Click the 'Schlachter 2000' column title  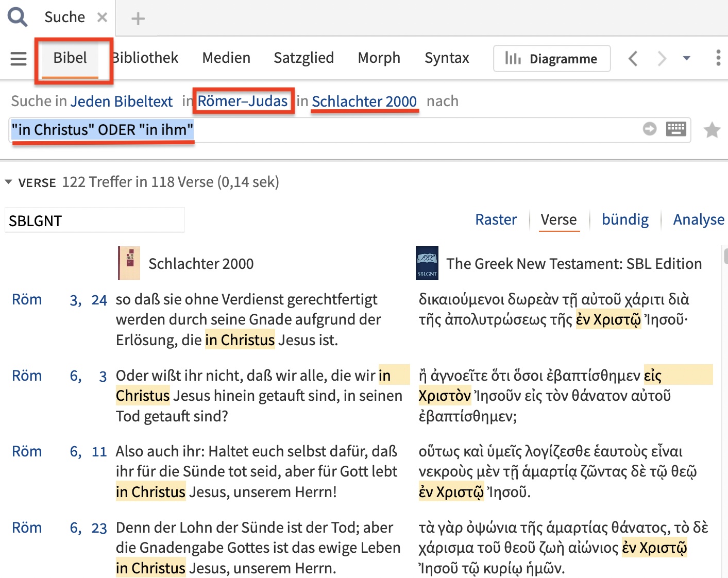[x=201, y=264]
